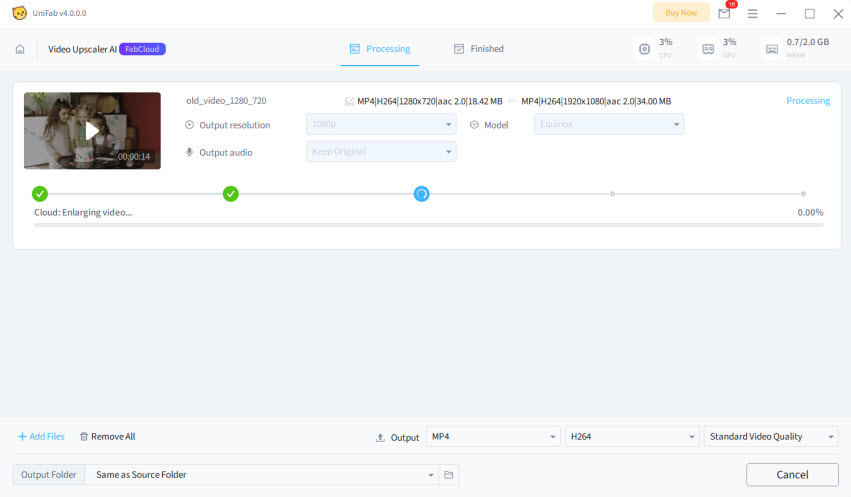
Task: Click the enlarging video progress bar
Action: [x=428, y=225]
